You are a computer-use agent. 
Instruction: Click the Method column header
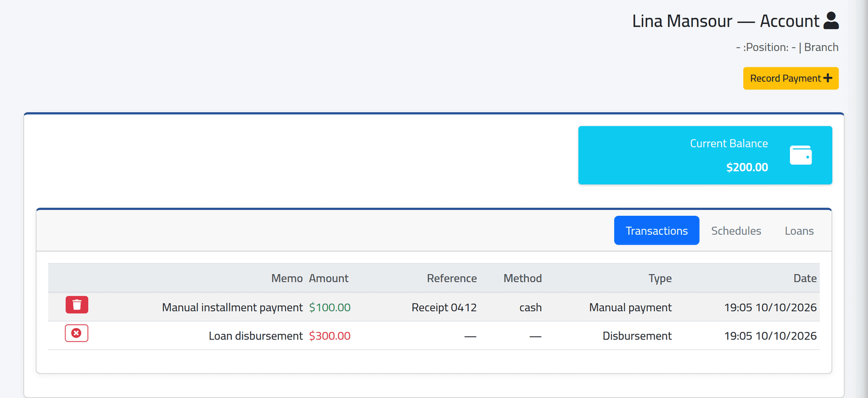point(522,278)
